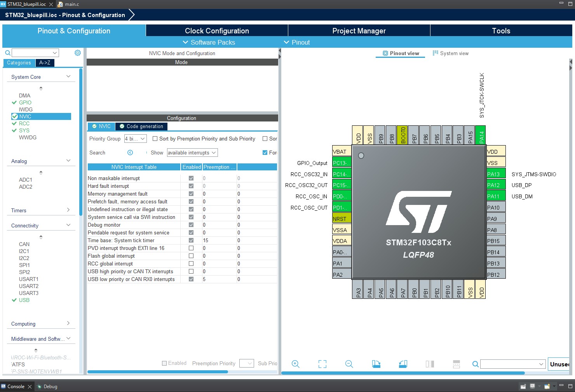This screenshot has width=575, height=392.
Task: Open the Priority Group dropdown
Action: (135, 138)
